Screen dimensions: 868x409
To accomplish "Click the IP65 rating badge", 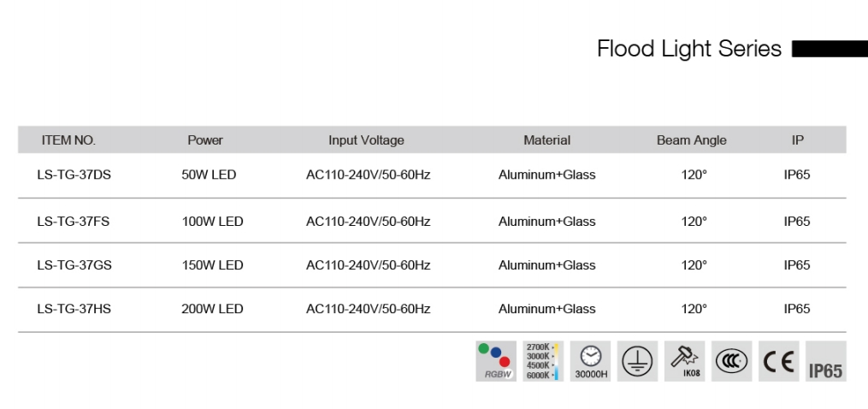I will [x=825, y=370].
